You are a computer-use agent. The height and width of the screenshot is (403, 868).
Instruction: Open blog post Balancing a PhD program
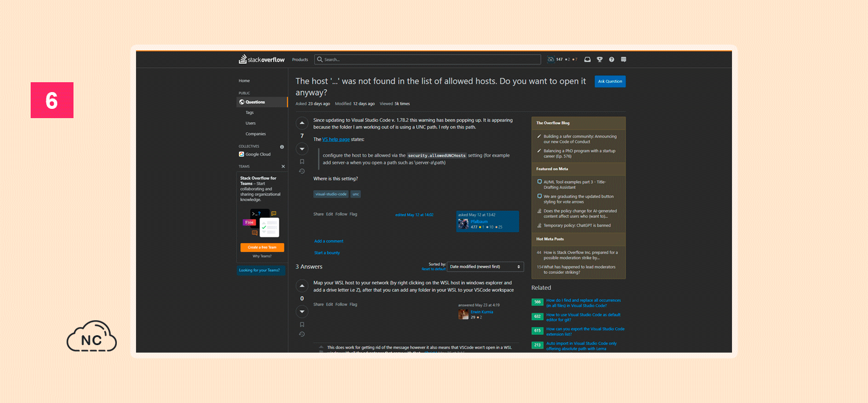tap(579, 153)
